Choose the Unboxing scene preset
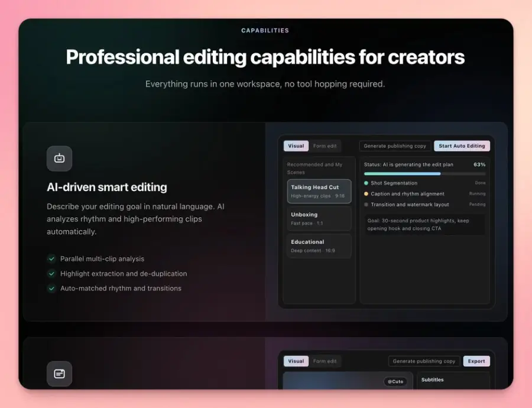The height and width of the screenshot is (408, 532). tap(319, 219)
